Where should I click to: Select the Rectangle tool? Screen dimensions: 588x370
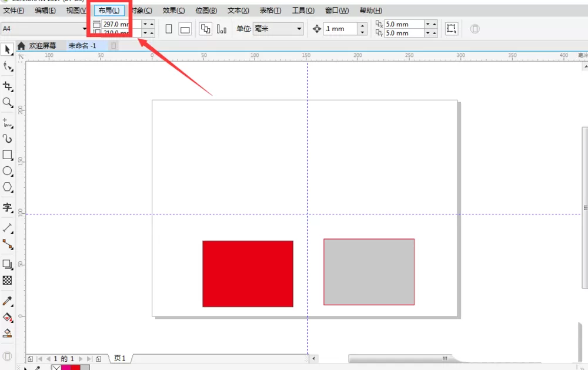(8, 155)
